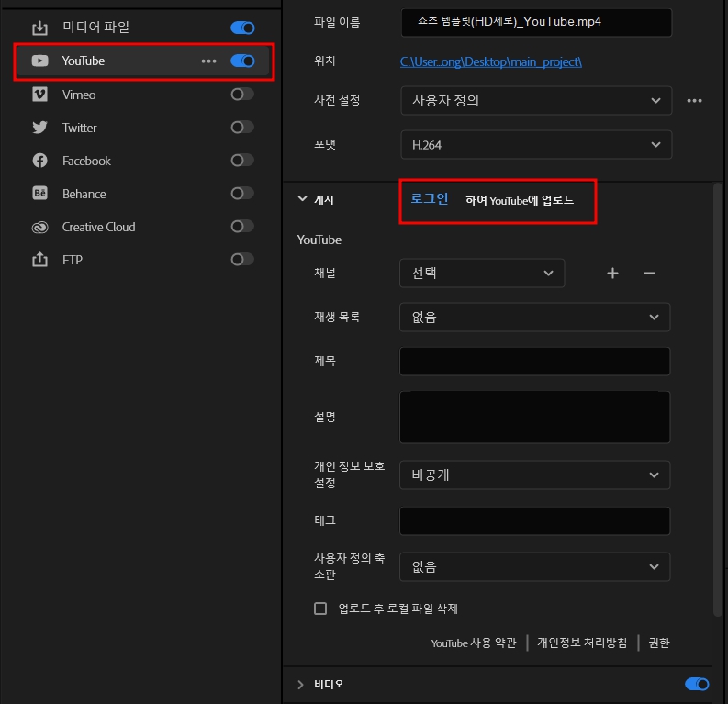The width and height of the screenshot is (728, 704).
Task: Check 업로드 후 로컬 파일 삭제
Action: pos(320,609)
